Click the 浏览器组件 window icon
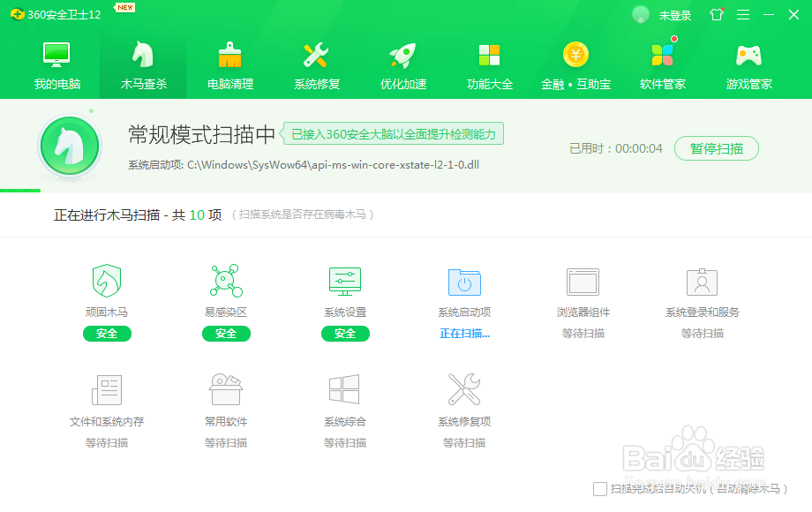 pyautogui.click(x=583, y=282)
